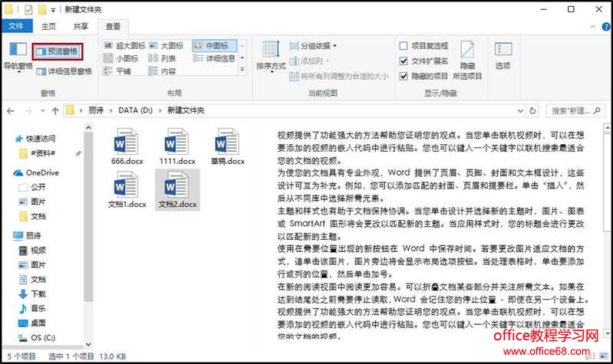
Task: Select Medium icons (中图标) layout
Action: pos(214,46)
